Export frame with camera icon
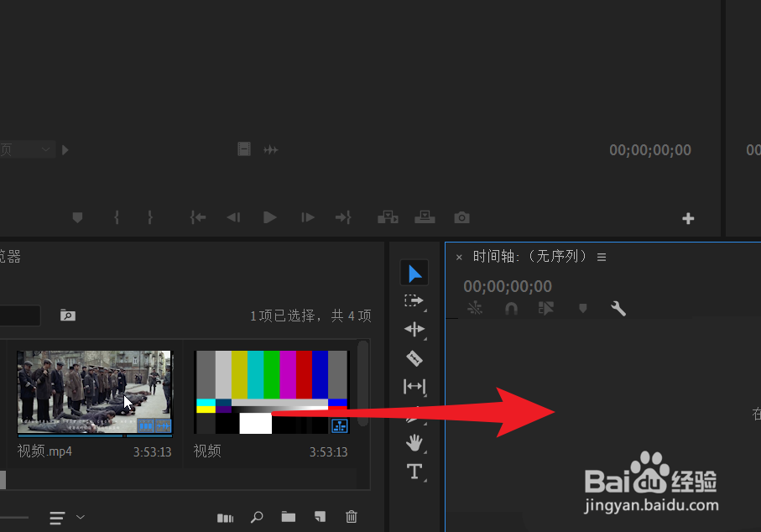This screenshot has width=761, height=532. pos(461,217)
